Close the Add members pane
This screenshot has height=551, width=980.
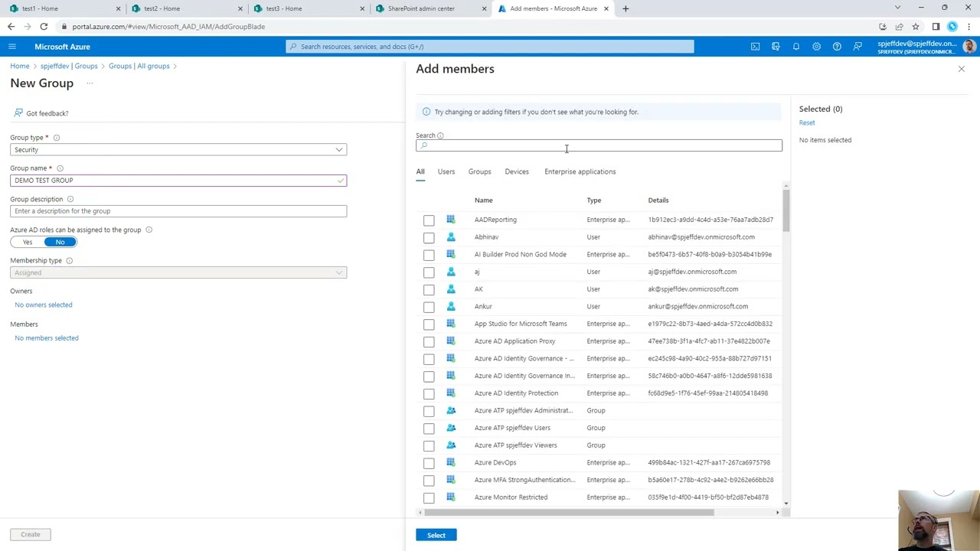coord(962,69)
